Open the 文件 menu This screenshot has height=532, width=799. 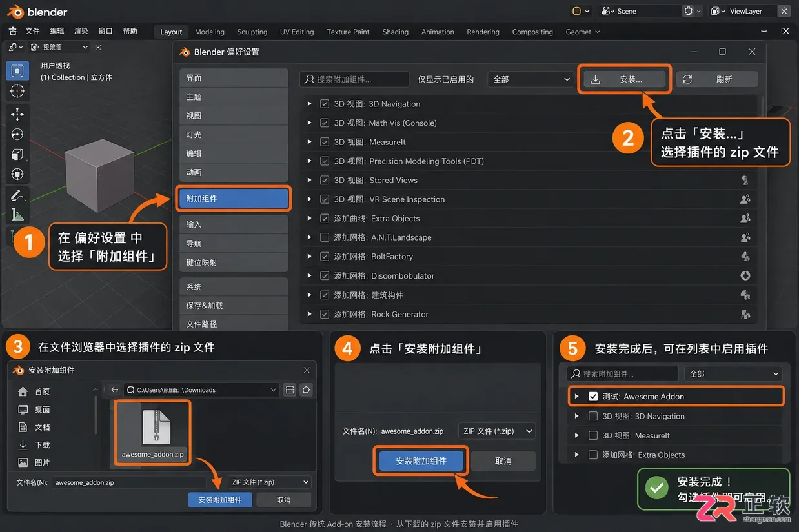click(33, 31)
